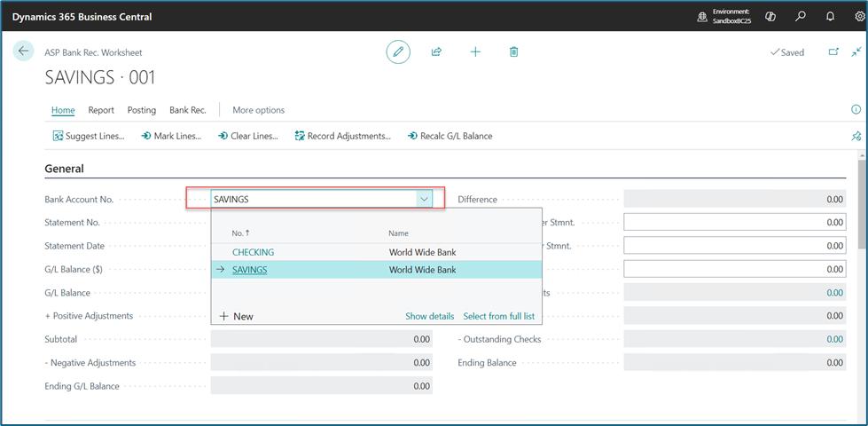Select the Home tab
Image resolution: width=868 pixels, height=426 pixels.
pos(63,110)
